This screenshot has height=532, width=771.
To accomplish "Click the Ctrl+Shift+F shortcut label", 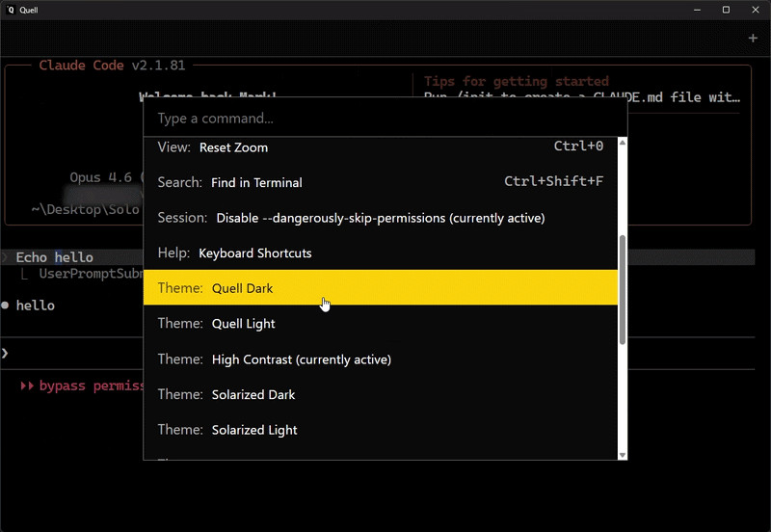I will 553,181.
